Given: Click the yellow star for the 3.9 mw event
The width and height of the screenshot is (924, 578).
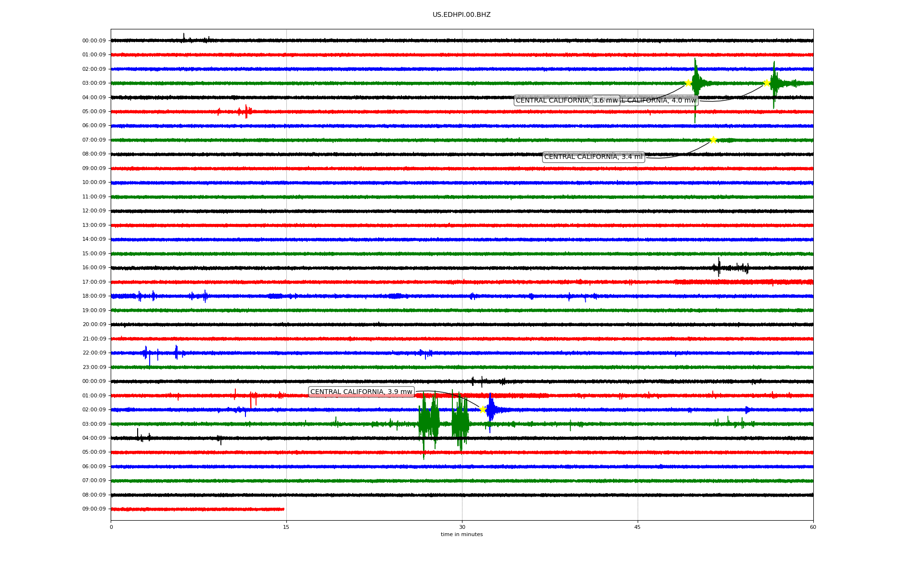Looking at the screenshot, I should (x=483, y=409).
